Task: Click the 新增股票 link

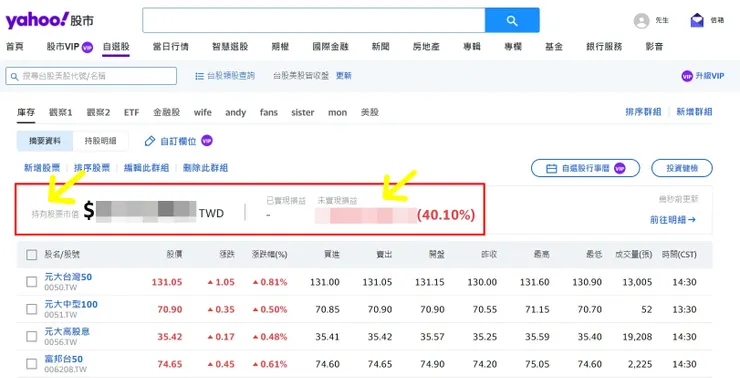Action: pos(42,168)
